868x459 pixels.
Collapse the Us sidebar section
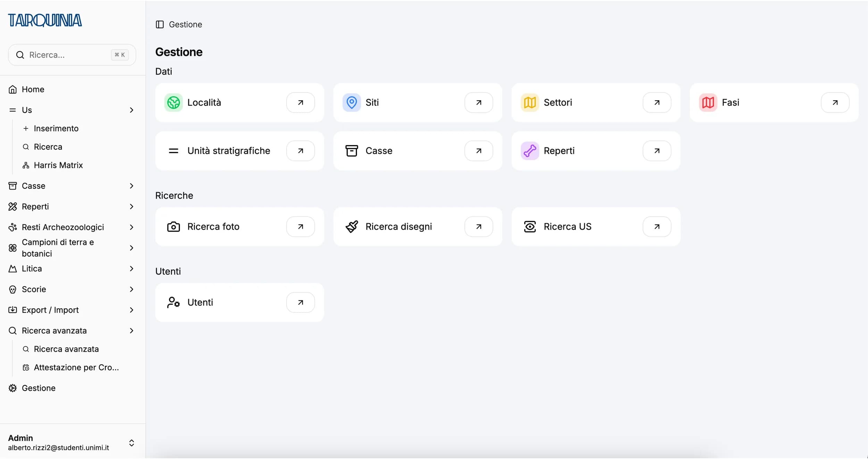131,110
